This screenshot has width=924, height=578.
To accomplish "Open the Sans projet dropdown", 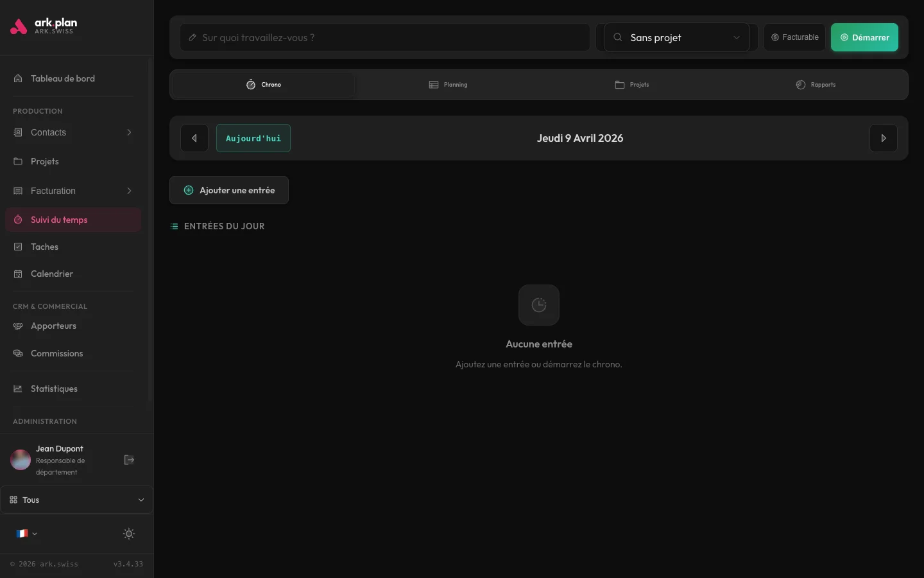I will pos(676,37).
